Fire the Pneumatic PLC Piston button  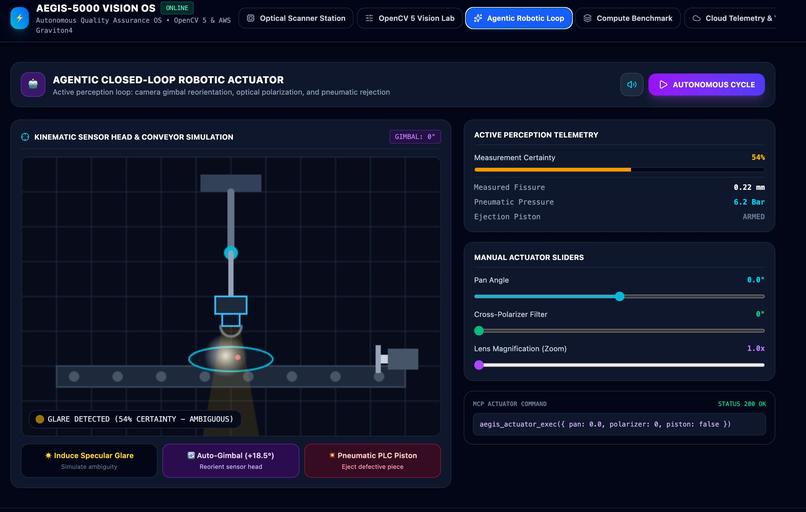click(373, 461)
